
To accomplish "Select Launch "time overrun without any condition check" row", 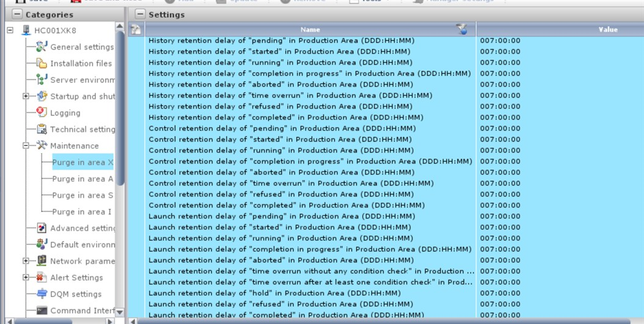I will coord(386,271).
